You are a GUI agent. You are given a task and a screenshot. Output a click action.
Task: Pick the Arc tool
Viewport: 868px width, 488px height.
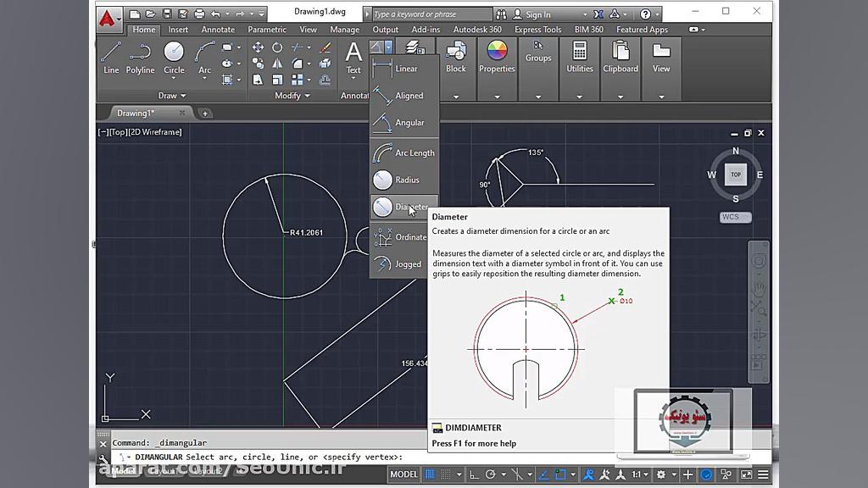pyautogui.click(x=205, y=58)
